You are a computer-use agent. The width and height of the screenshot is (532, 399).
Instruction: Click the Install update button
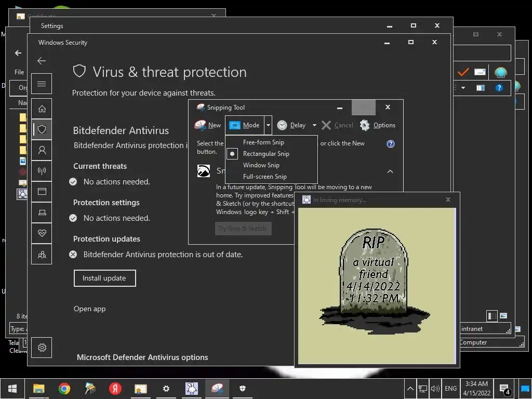pyautogui.click(x=104, y=278)
